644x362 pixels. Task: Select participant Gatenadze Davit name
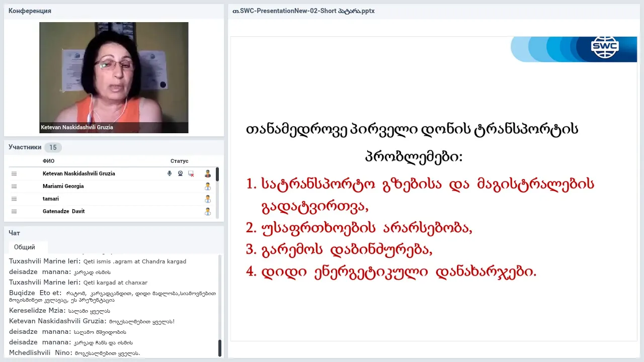(x=63, y=211)
